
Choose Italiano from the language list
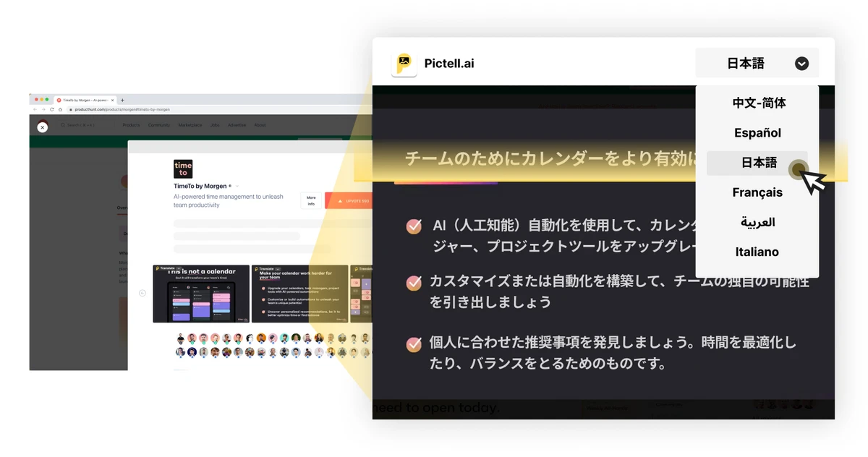tap(757, 252)
